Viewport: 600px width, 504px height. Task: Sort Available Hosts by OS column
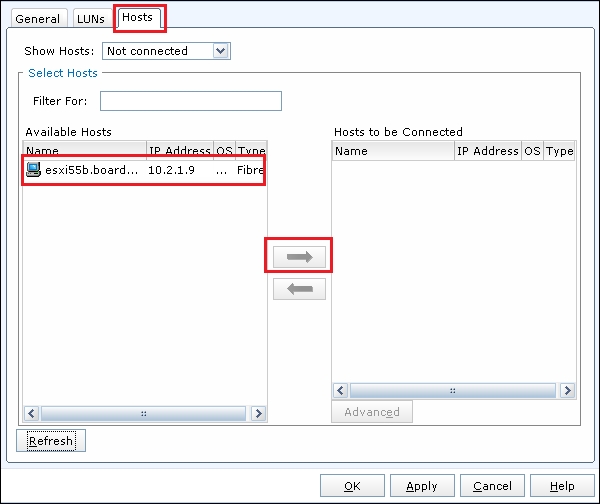point(225,149)
